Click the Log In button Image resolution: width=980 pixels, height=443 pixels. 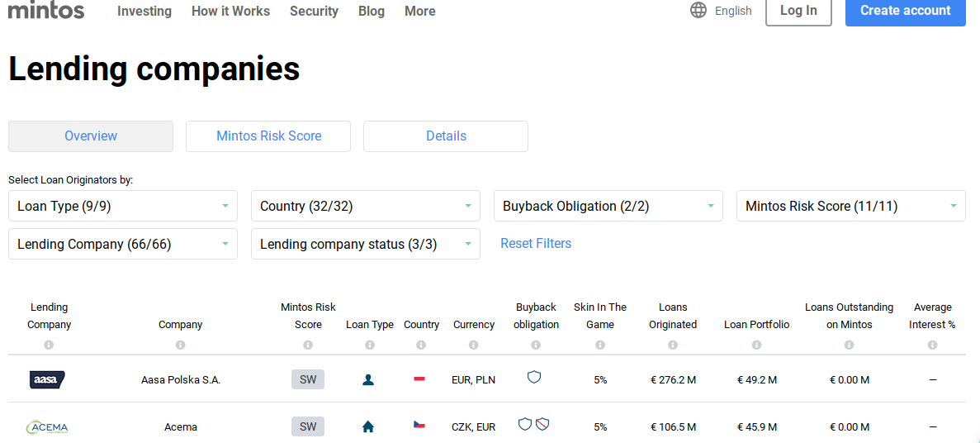(798, 11)
